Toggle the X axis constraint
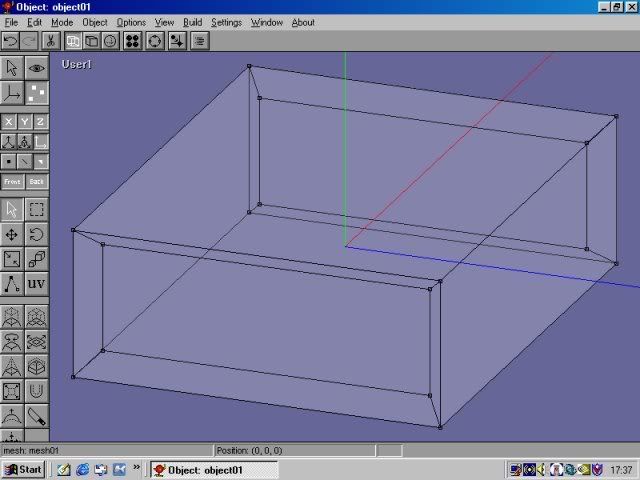This screenshot has width=640, height=480. pyautogui.click(x=9, y=122)
